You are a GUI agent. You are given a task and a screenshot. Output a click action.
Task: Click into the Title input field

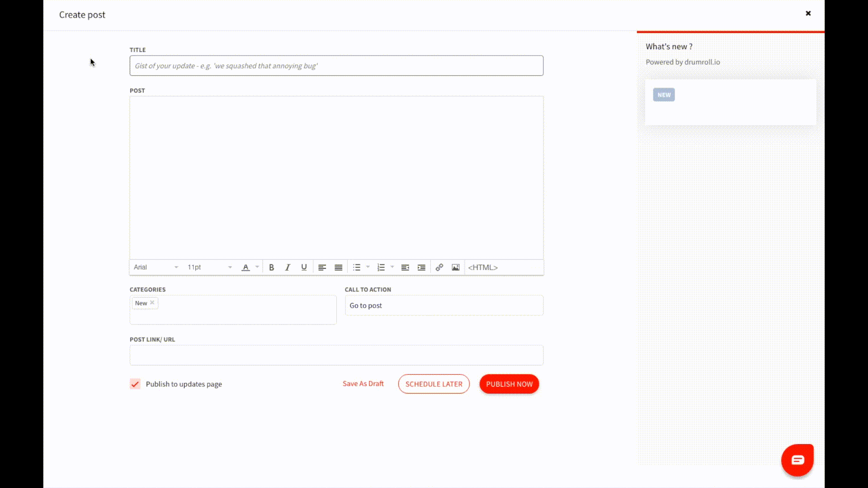pos(336,66)
